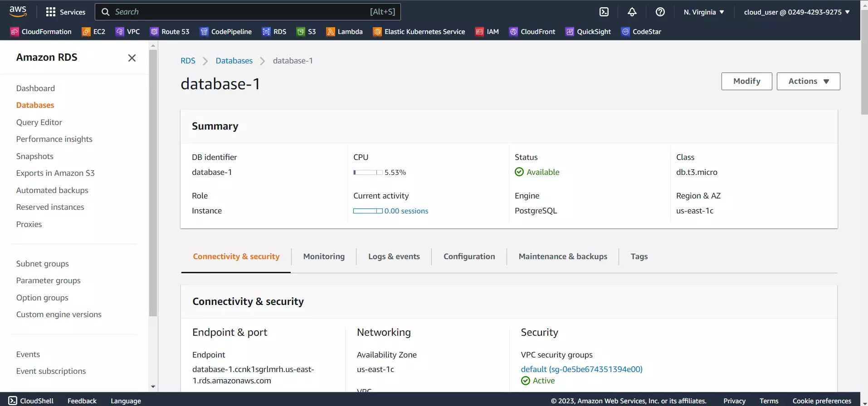Open Subnet groups in sidebar

pos(43,264)
